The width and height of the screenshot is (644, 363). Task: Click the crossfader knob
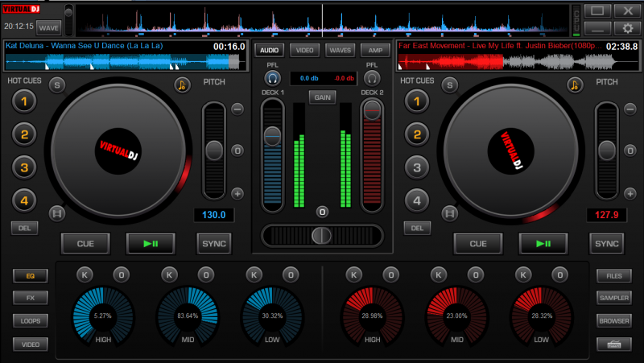pyautogui.click(x=321, y=236)
